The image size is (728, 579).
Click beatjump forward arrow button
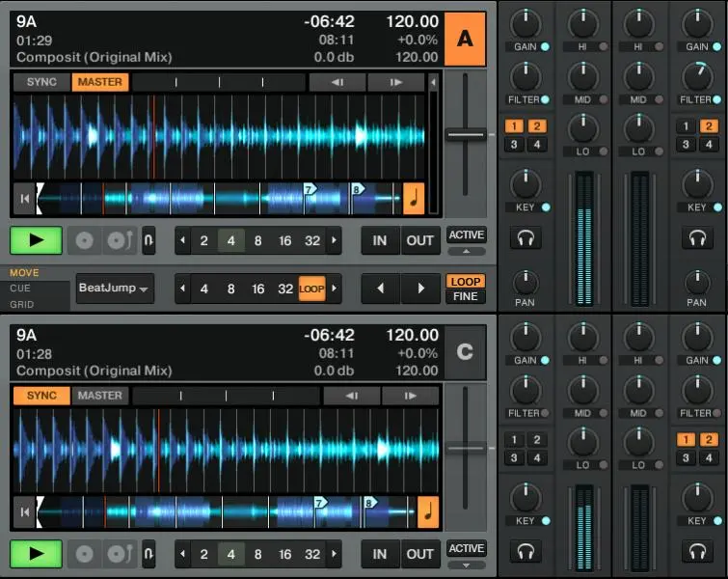(x=420, y=289)
